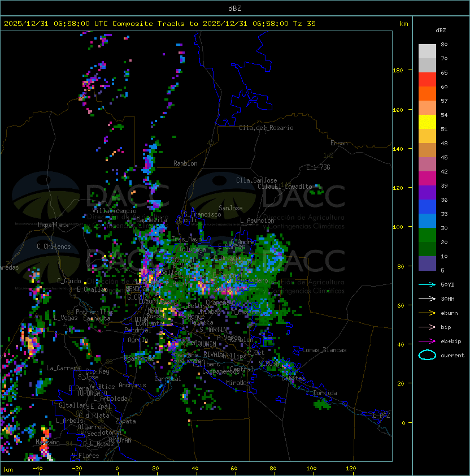Click the 'S_MARTIN' city label
The image size is (470, 476).
[x=213, y=330]
